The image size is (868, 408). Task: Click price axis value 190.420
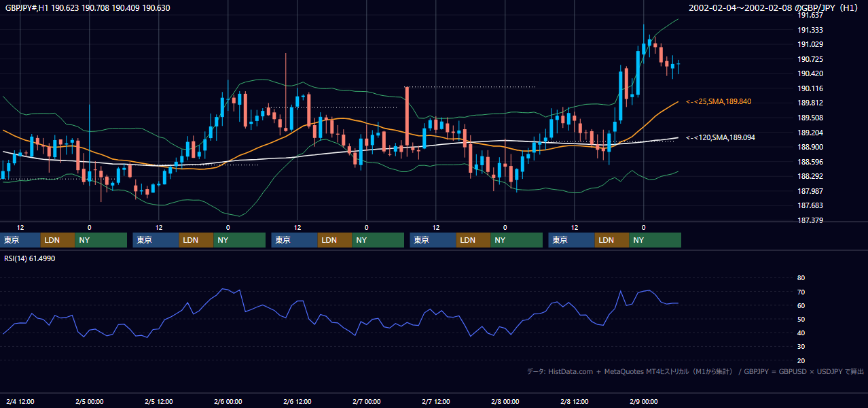(x=810, y=73)
